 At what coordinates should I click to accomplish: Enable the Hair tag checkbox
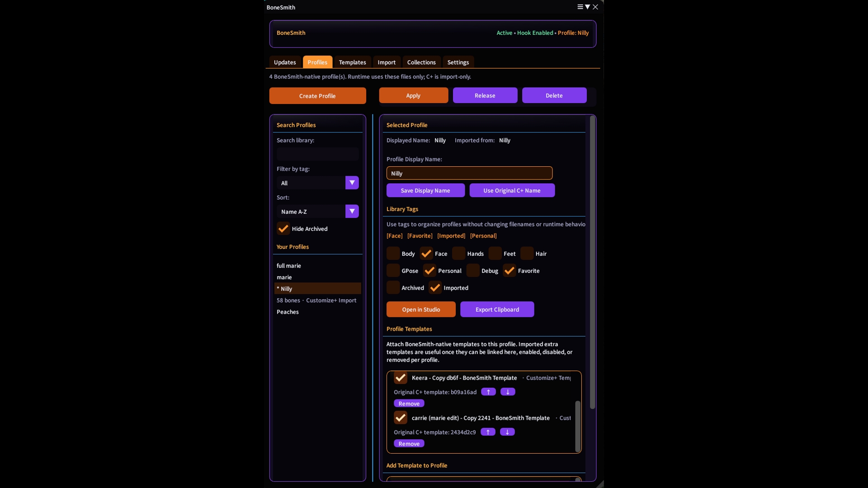[x=527, y=253]
